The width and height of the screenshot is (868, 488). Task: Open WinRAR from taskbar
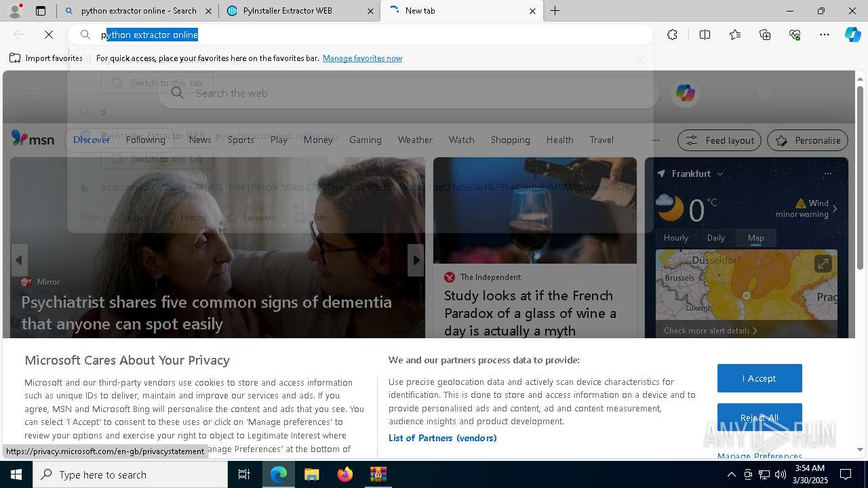coord(378,474)
